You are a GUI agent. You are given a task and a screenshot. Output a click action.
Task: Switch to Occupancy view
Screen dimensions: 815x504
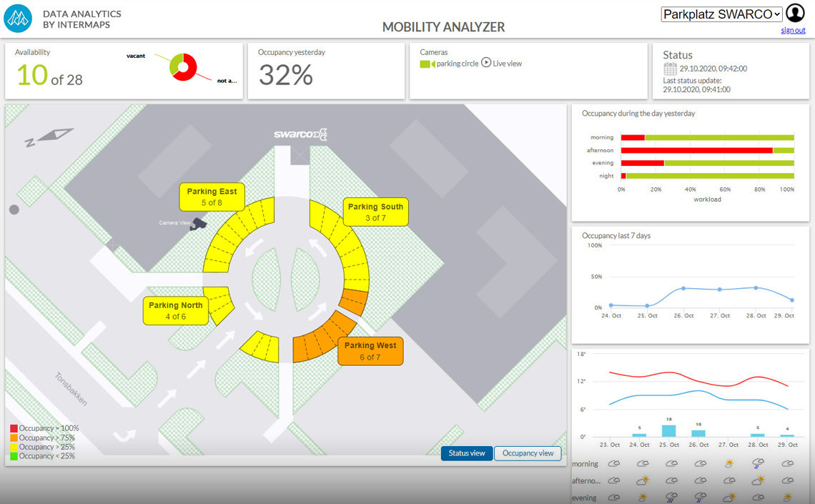point(528,453)
